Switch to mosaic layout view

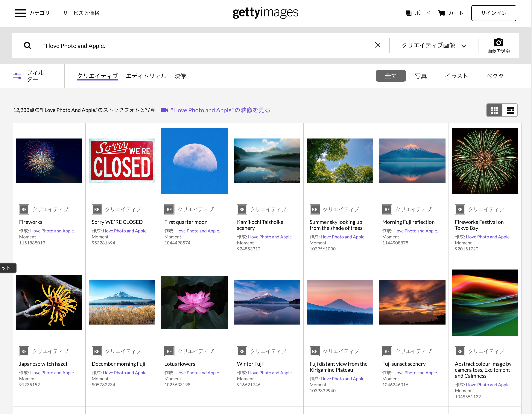[510, 110]
